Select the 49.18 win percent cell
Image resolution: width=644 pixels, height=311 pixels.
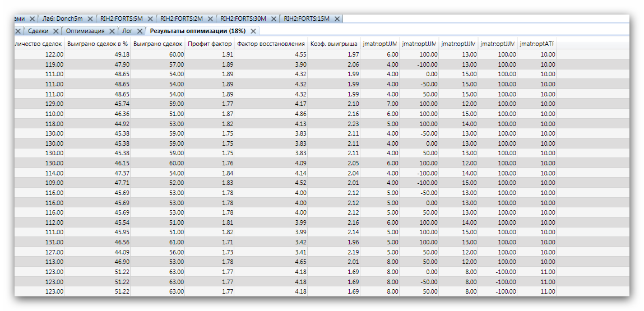[98, 54]
